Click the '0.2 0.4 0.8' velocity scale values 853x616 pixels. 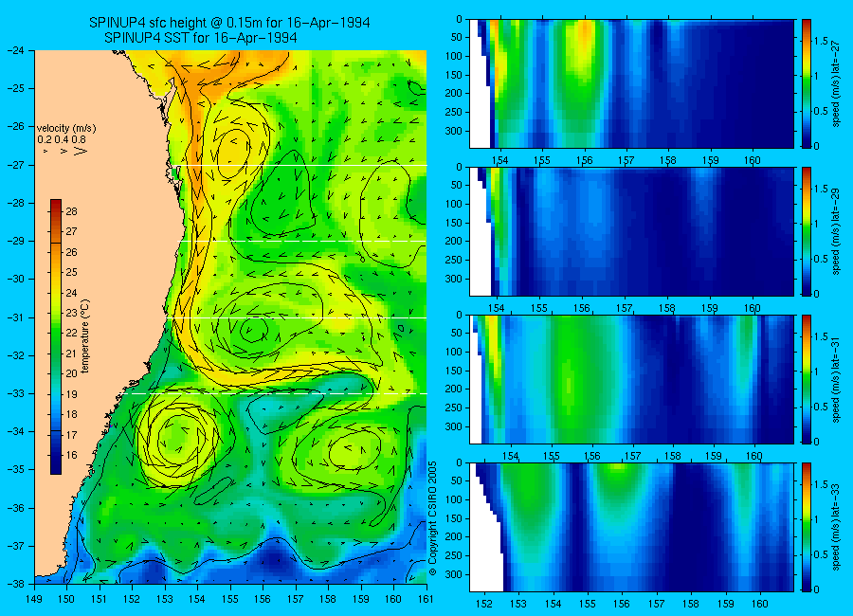pos(62,140)
